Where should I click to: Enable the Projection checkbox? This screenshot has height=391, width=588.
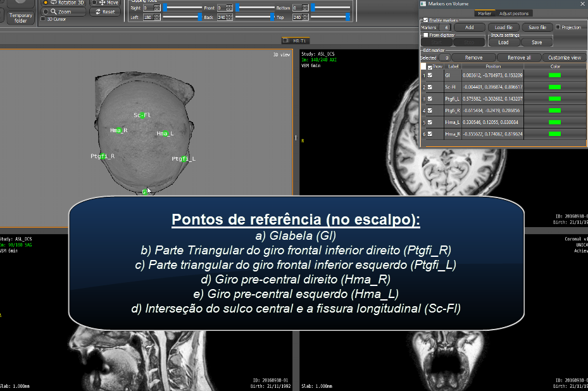click(x=558, y=27)
